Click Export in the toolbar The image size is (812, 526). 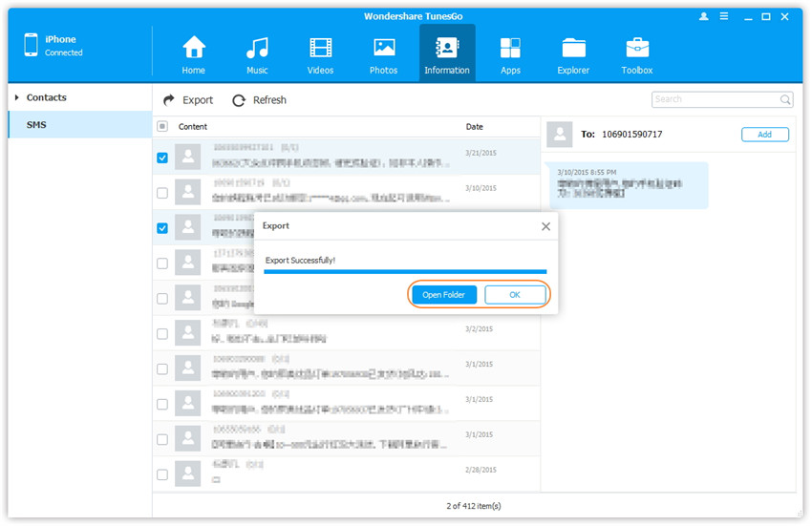[188, 100]
